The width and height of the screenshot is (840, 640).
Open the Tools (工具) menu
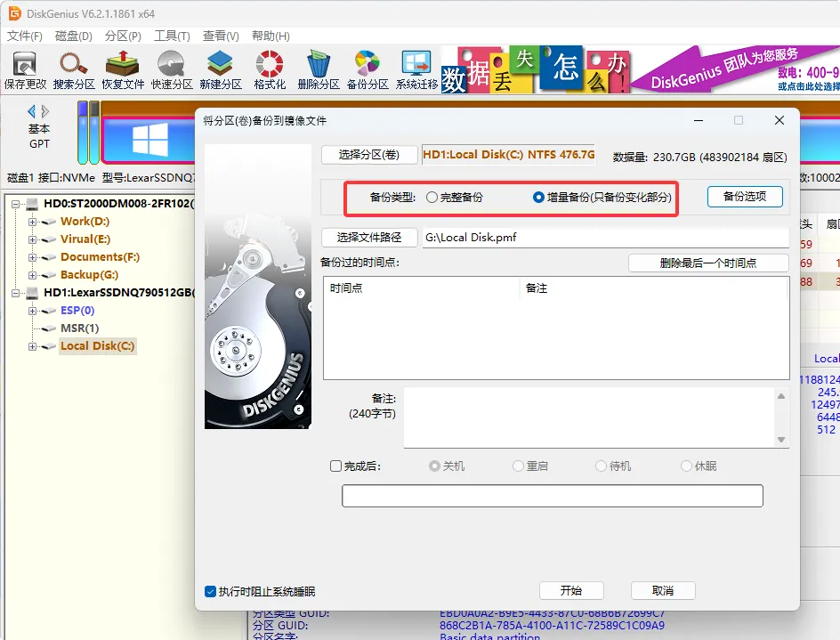click(172, 36)
